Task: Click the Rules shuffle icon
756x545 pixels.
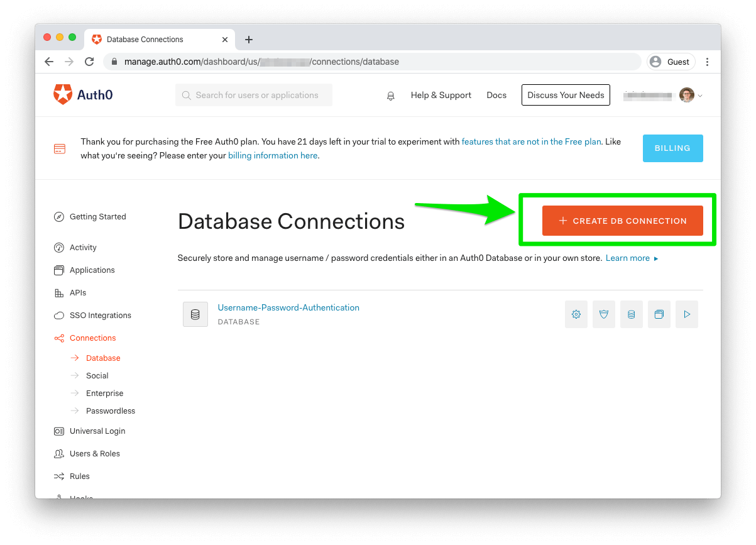Action: 59,476
